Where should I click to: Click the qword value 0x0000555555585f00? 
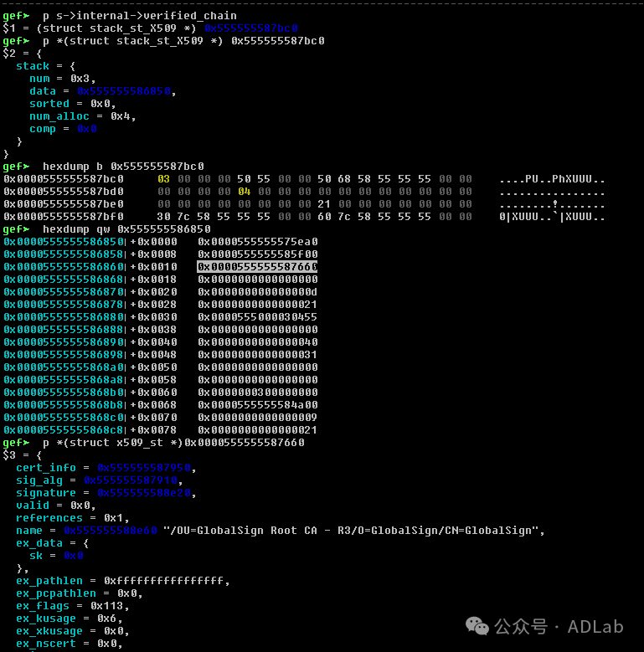(x=257, y=254)
